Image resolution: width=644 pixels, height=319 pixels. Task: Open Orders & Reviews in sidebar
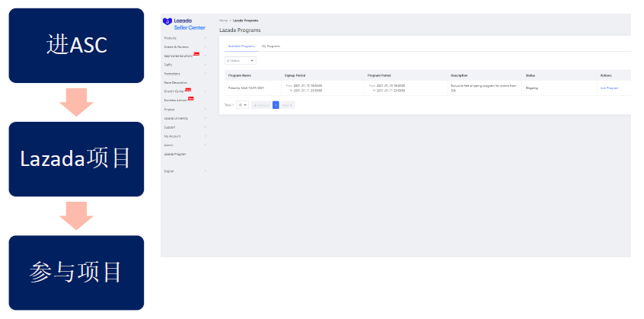(176, 46)
